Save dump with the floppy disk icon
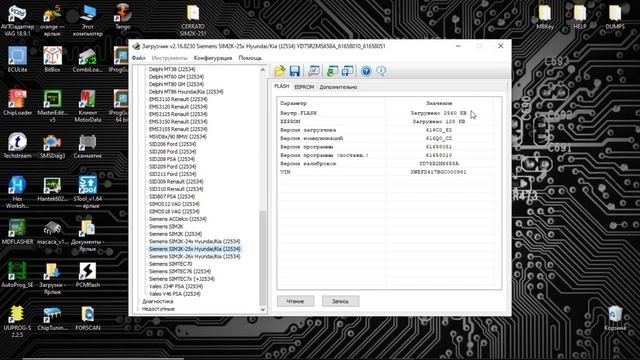The width and height of the screenshot is (640, 360). (294, 71)
